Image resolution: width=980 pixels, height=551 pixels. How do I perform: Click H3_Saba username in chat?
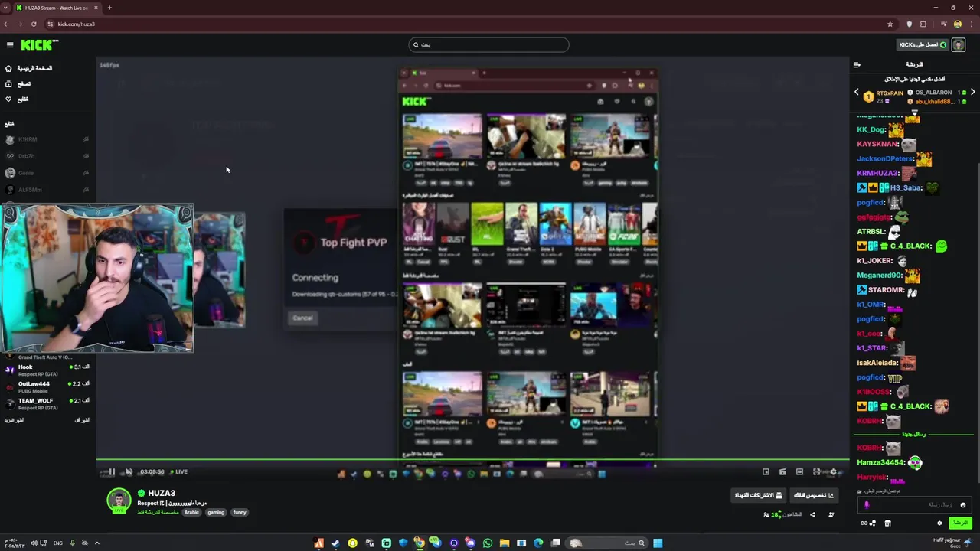906,187
